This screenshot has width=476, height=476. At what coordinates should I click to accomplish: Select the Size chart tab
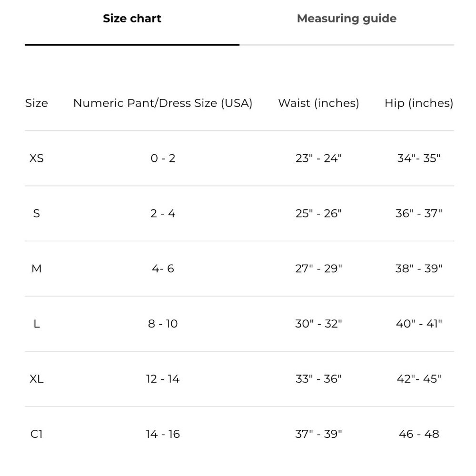[x=132, y=19]
